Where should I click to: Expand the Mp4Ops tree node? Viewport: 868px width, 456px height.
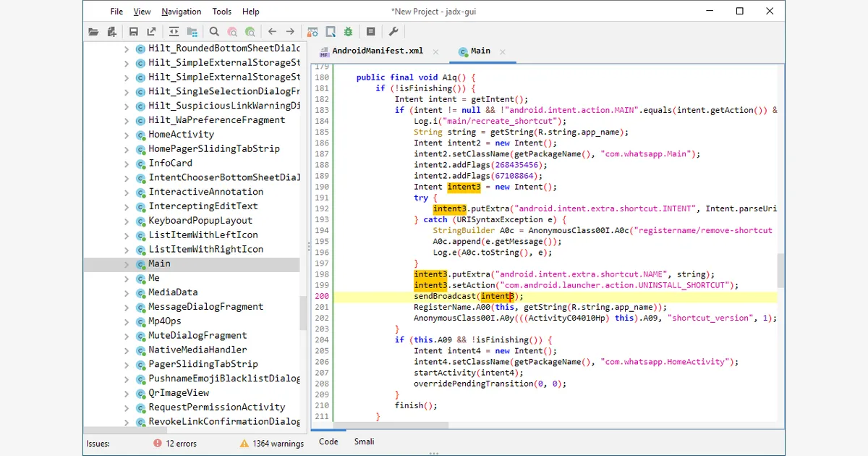127,321
